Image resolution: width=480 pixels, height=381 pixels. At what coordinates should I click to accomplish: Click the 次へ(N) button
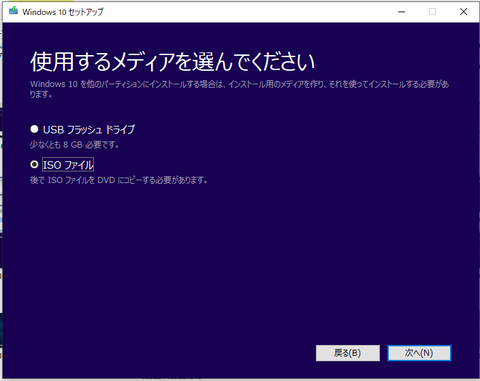pyautogui.click(x=419, y=353)
